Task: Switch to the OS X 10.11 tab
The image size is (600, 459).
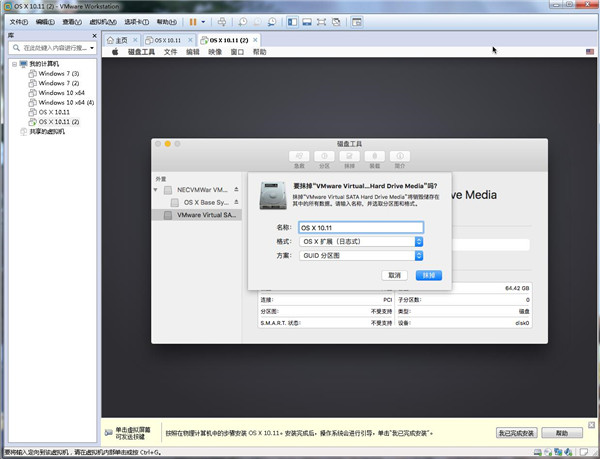Action: 168,40
